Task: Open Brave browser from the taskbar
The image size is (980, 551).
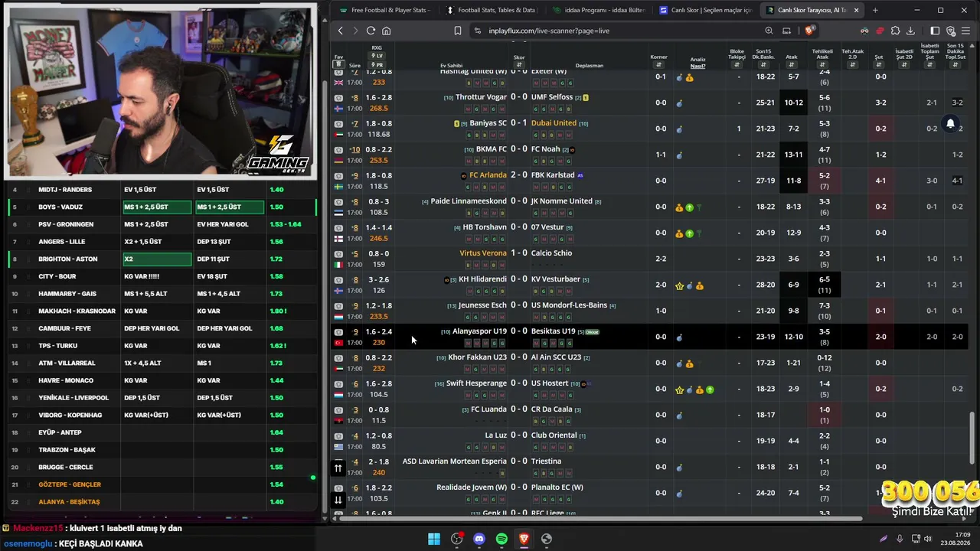Action: [x=524, y=539]
